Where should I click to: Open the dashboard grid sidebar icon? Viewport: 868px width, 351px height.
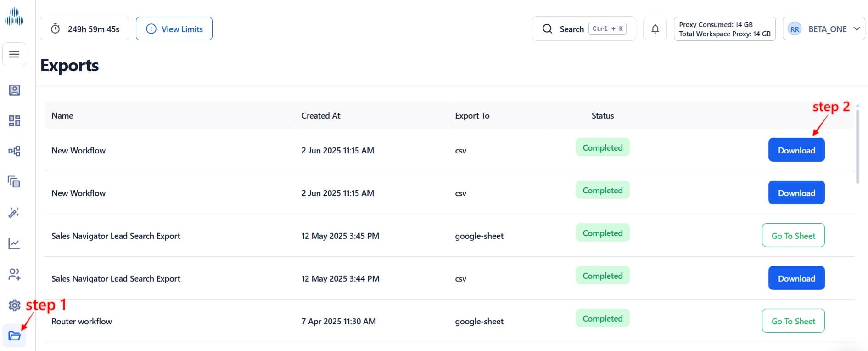[14, 121]
